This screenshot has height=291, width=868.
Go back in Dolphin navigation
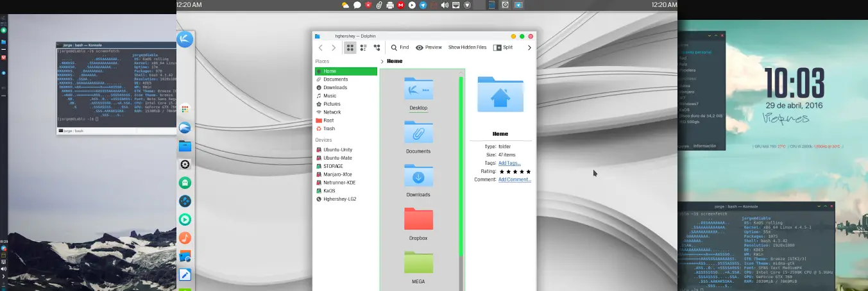(321, 47)
